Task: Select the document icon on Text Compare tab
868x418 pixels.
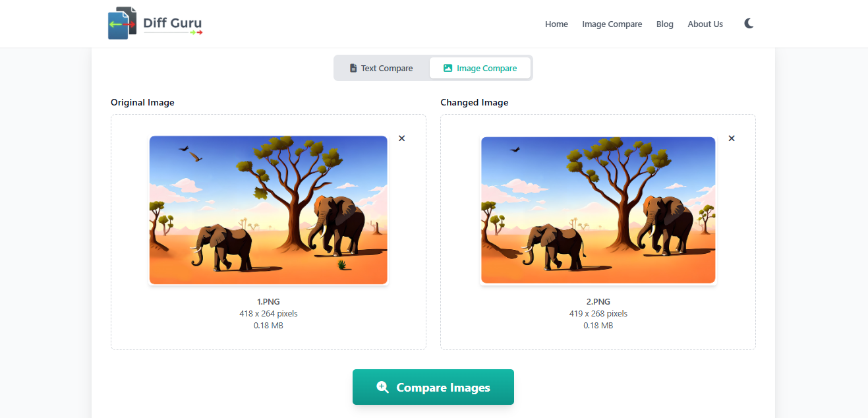Action: click(353, 67)
